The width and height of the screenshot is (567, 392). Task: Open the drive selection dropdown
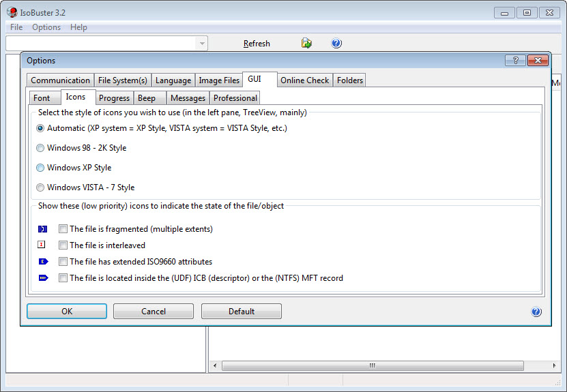[202, 44]
